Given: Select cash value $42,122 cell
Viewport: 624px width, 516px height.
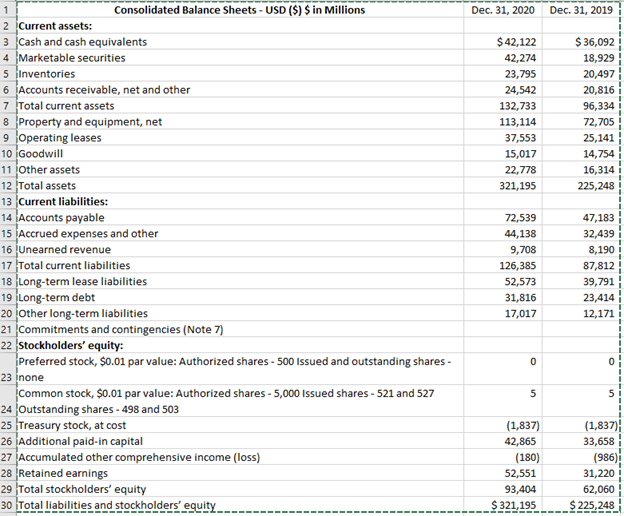Looking at the screenshot, I should (x=503, y=42).
